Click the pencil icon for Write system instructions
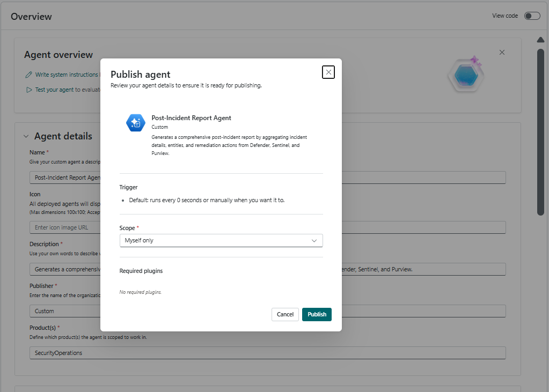 tap(28, 75)
